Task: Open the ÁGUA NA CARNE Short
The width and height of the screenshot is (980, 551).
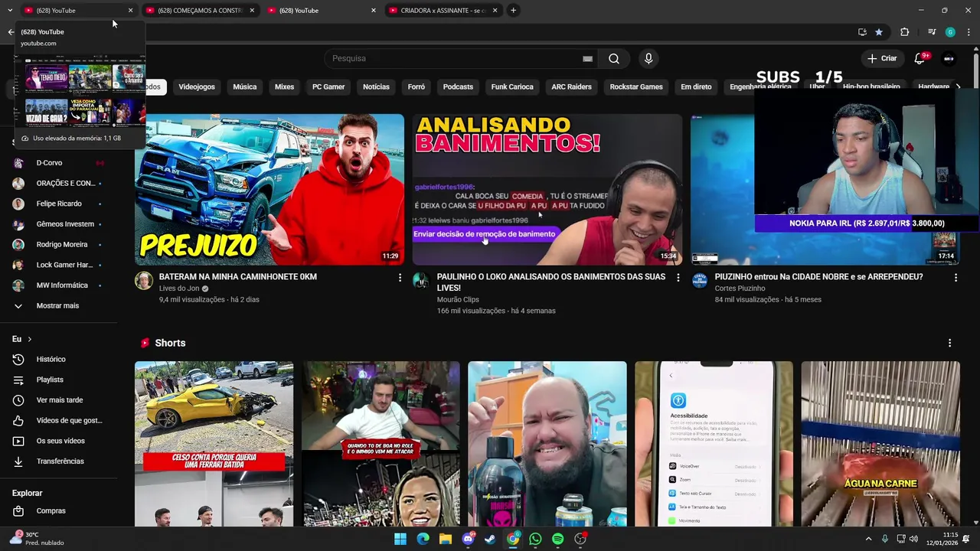Action: pyautogui.click(x=880, y=444)
